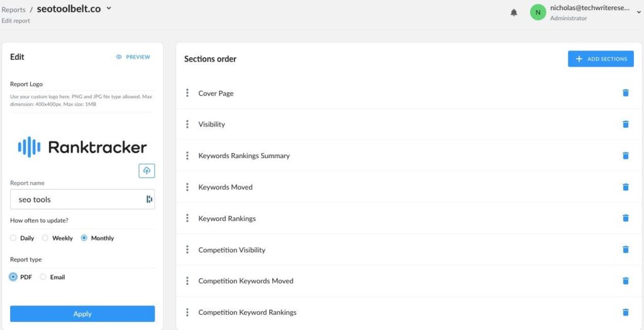Open options menu for Competition Keywords Moved
Viewport: 644px width, 330px height.
coord(187,281)
